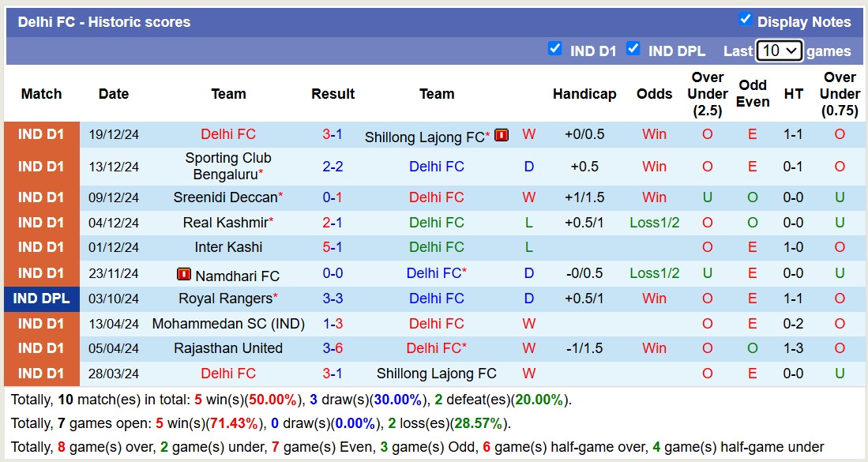Open the Delhi FC team link in the first row
This screenshot has height=462, width=868.
tap(228, 134)
